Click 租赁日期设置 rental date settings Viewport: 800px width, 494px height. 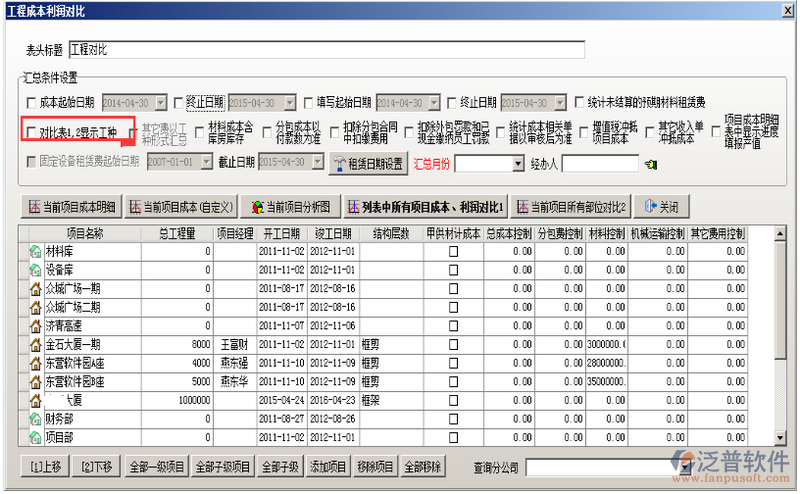368,162
